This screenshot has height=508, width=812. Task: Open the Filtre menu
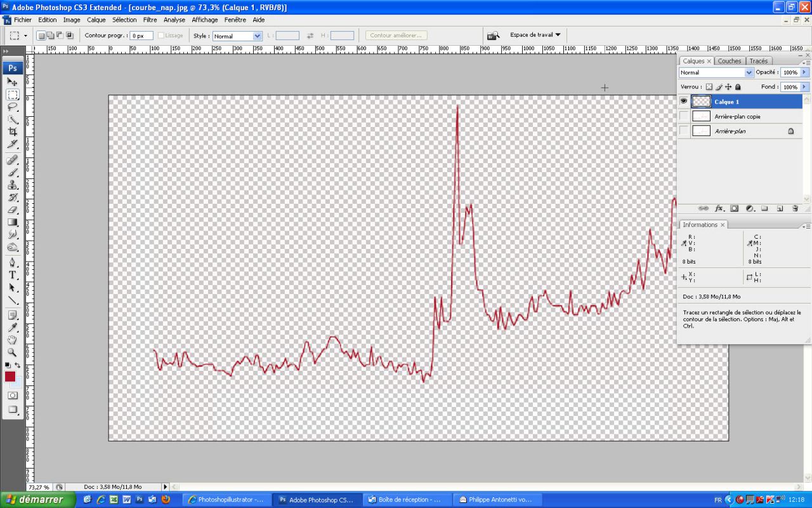[150, 20]
